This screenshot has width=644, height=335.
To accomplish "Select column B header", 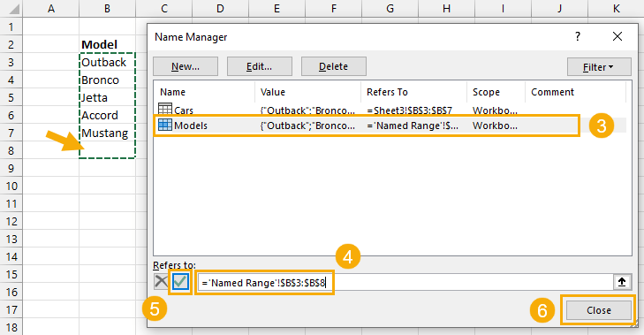I will point(107,9).
